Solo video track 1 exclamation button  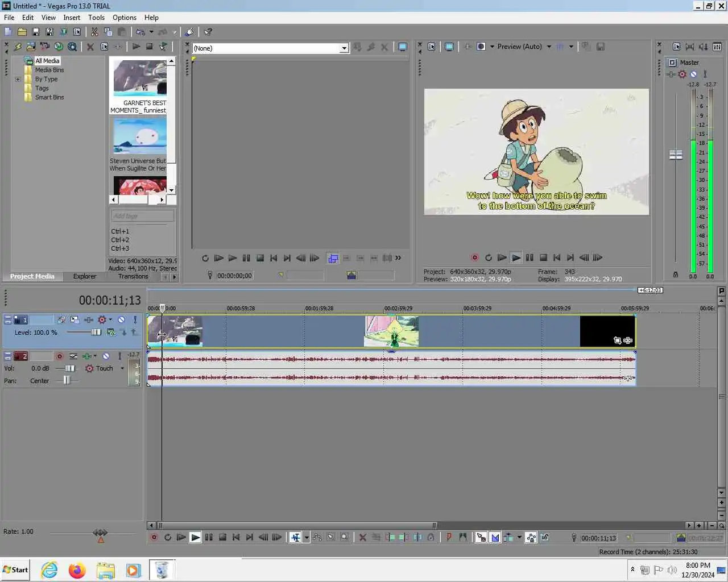click(135, 320)
